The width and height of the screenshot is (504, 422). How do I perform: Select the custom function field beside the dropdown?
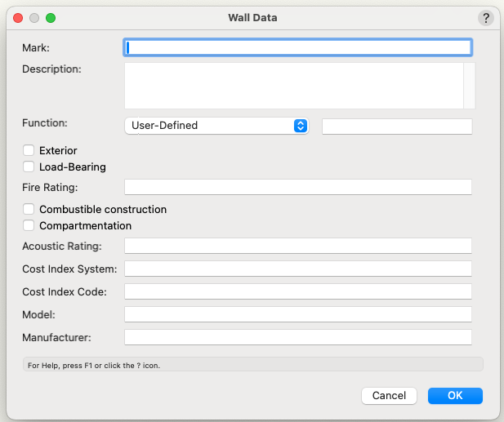pos(397,126)
